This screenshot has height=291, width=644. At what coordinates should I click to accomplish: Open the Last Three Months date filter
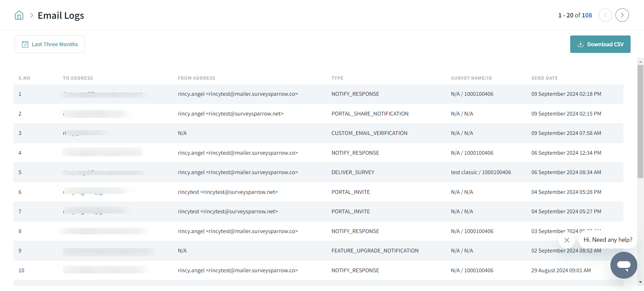[50, 44]
